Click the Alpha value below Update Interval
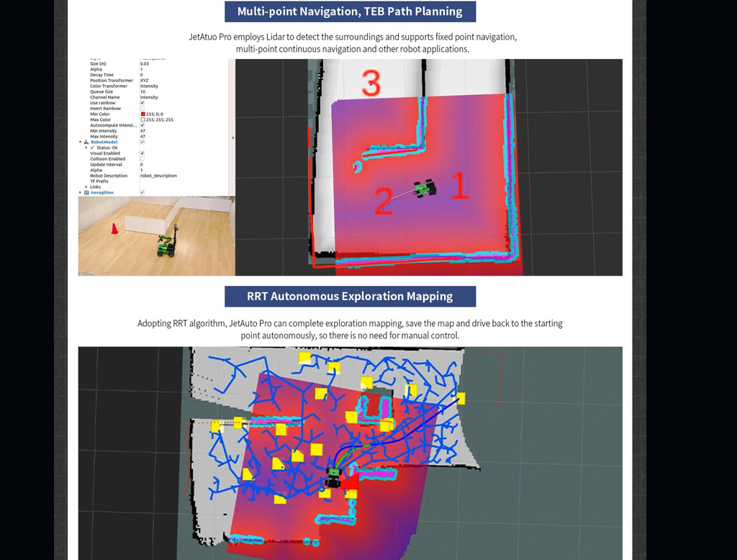 [142, 170]
